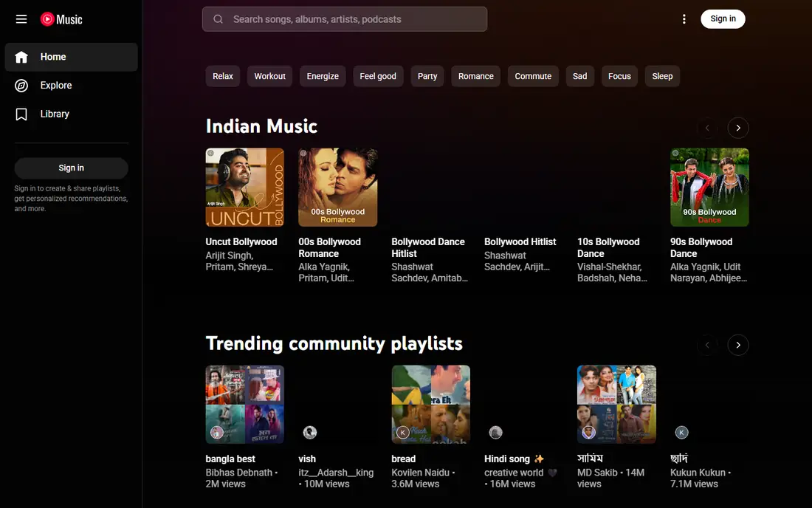Select the Energize mood chip

323,76
